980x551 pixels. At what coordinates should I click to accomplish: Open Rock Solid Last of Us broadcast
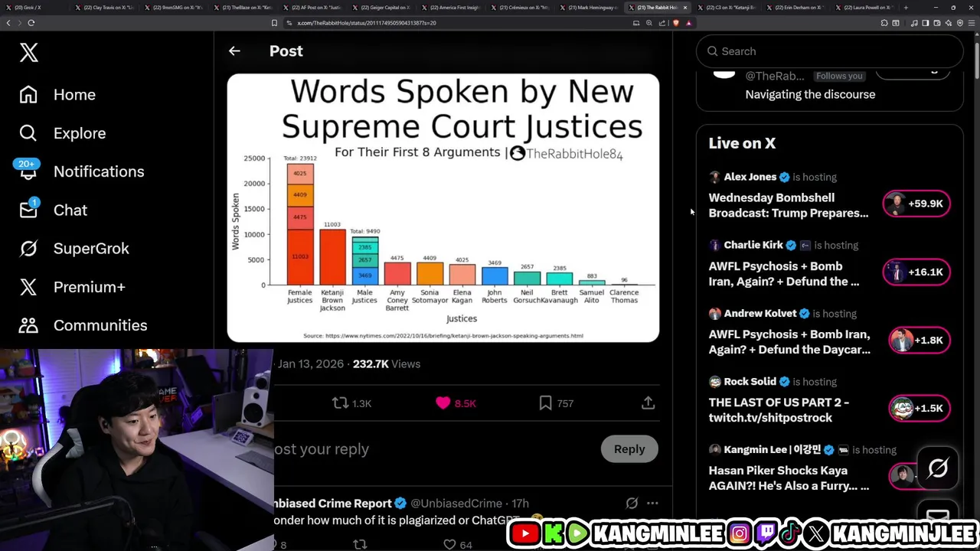click(779, 410)
